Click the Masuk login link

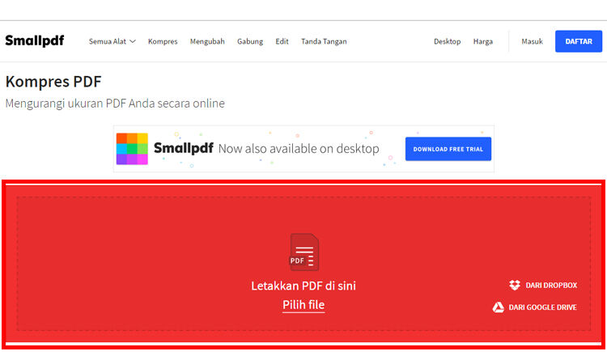[532, 41]
